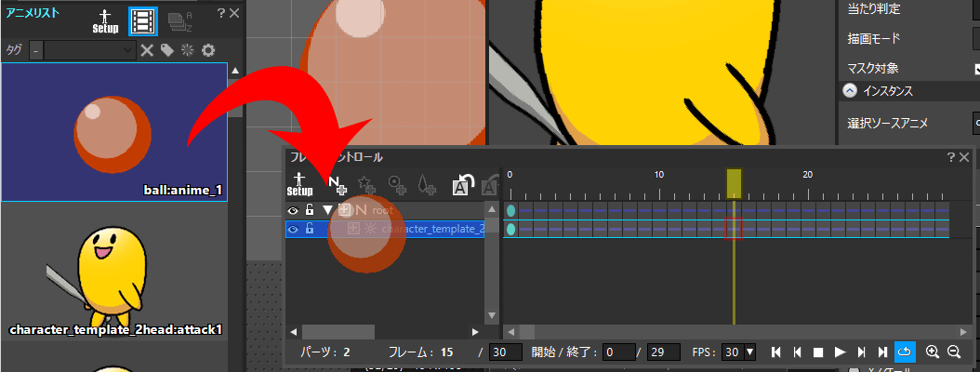Screen dimensions: 980x372
Task: Toggle the マスク対象 checkbox
Action: (x=977, y=68)
